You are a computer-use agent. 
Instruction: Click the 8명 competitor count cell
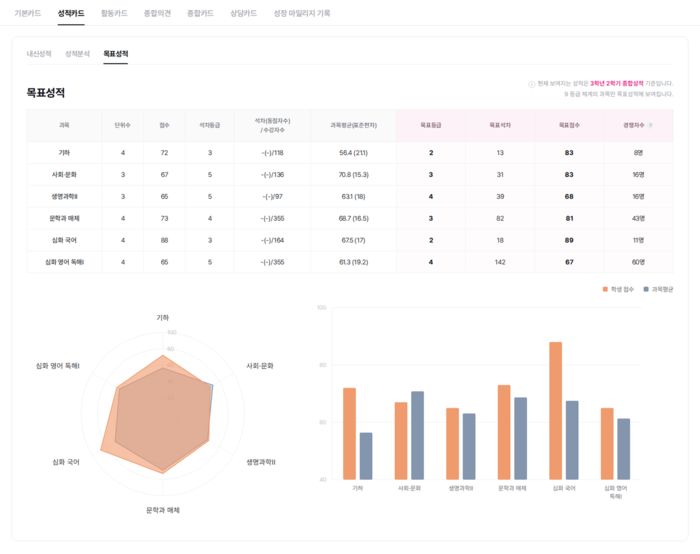pos(638,153)
